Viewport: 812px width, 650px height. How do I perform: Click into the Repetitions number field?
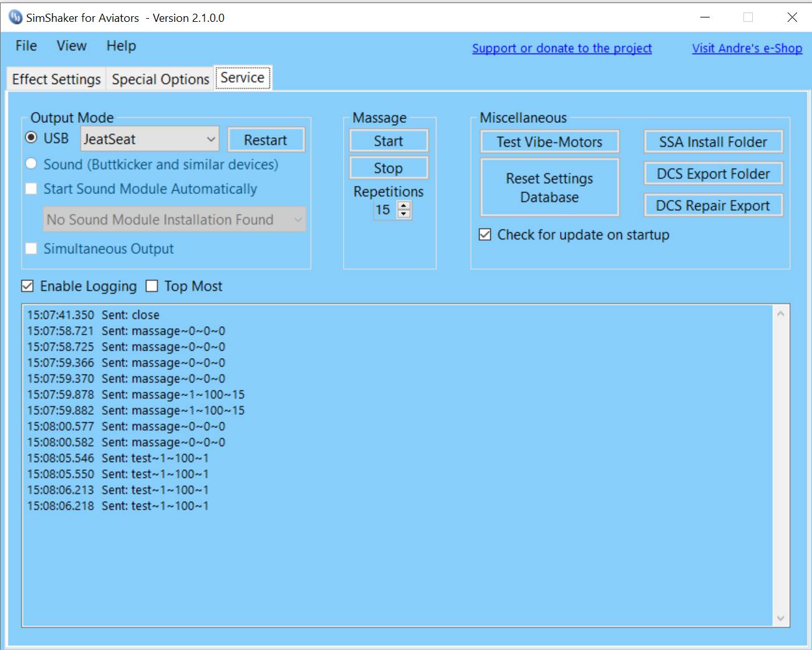[384, 210]
